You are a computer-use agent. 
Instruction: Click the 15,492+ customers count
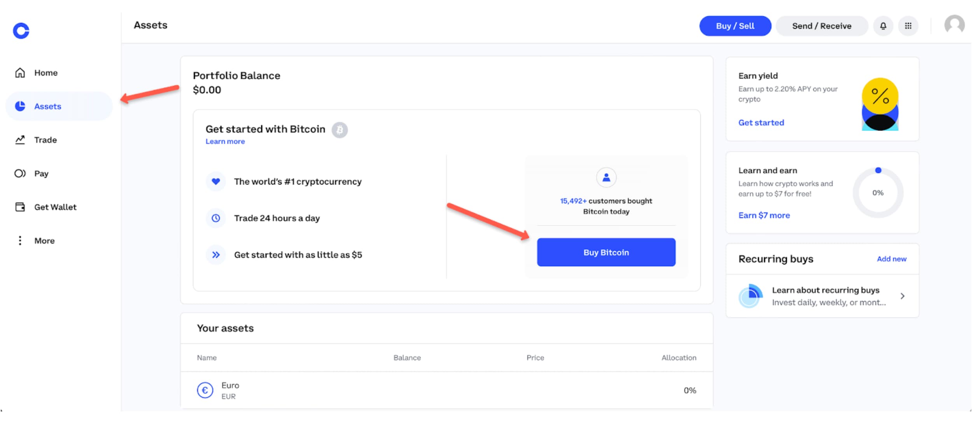click(573, 201)
